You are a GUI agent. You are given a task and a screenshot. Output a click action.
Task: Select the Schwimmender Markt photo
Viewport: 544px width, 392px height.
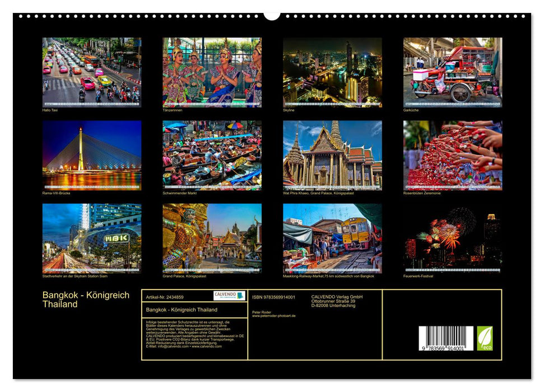click(212, 155)
